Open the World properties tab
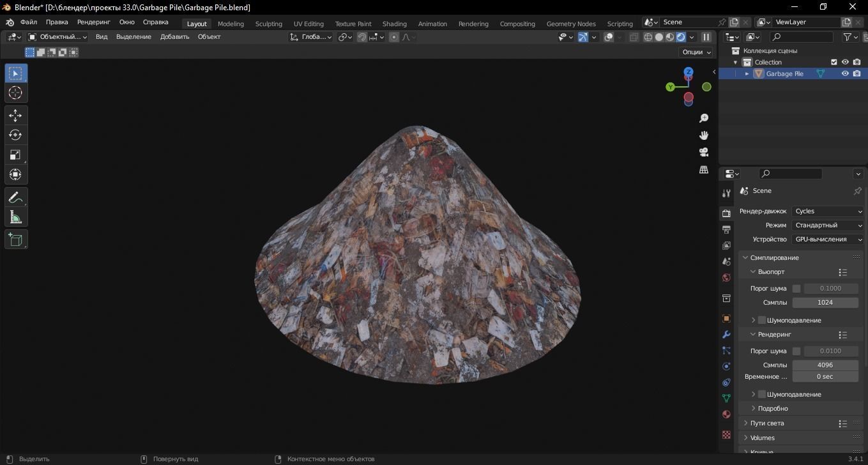Screen dimensions: 868x465 726,277
